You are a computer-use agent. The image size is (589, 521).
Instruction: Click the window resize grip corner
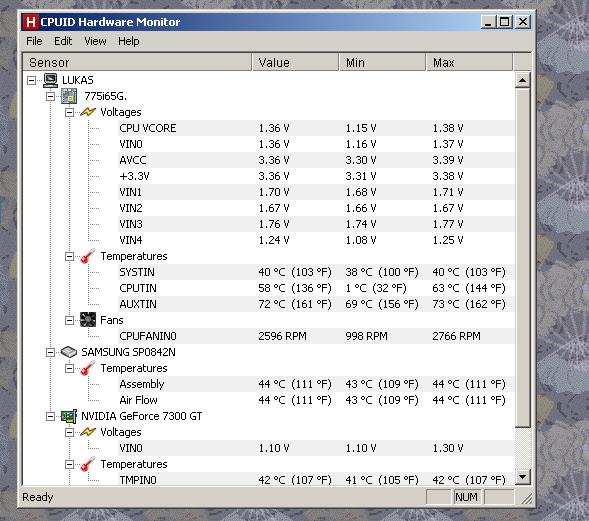[x=526, y=498]
